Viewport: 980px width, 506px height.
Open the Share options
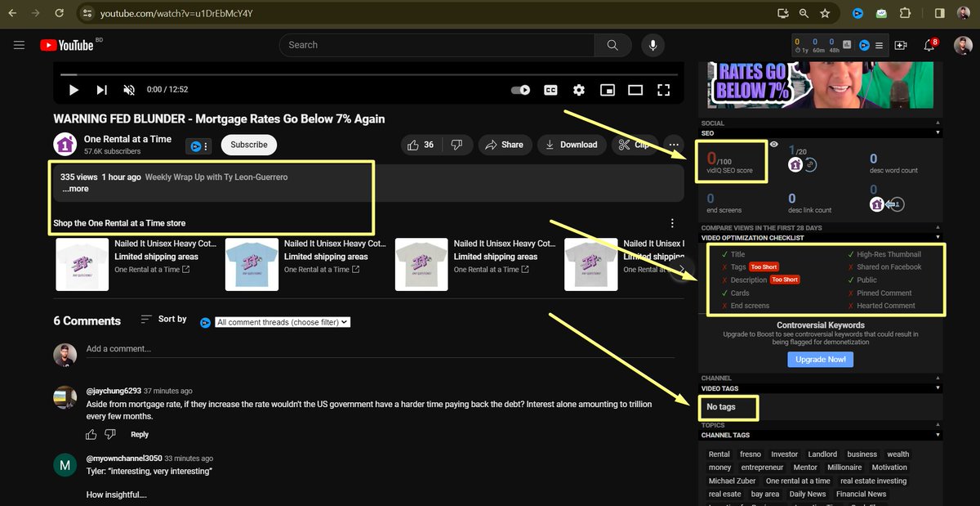click(505, 145)
